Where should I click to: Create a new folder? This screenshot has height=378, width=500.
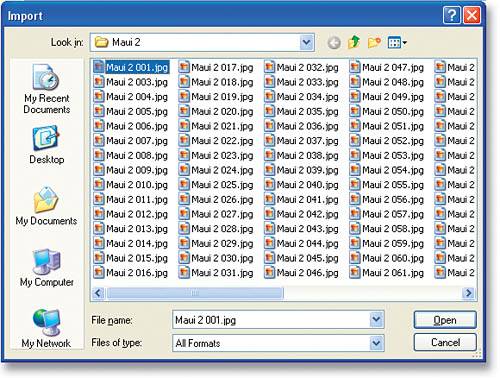click(374, 43)
